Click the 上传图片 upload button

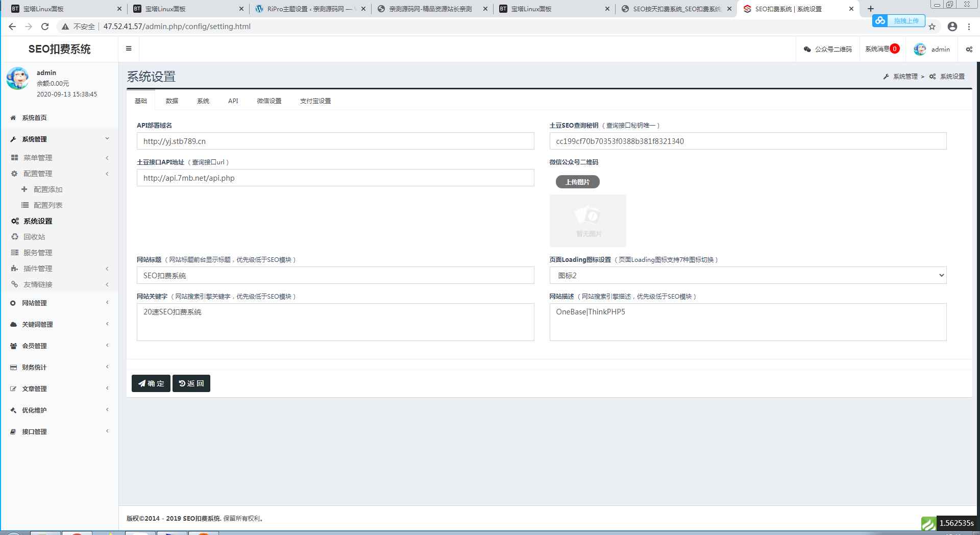click(577, 182)
